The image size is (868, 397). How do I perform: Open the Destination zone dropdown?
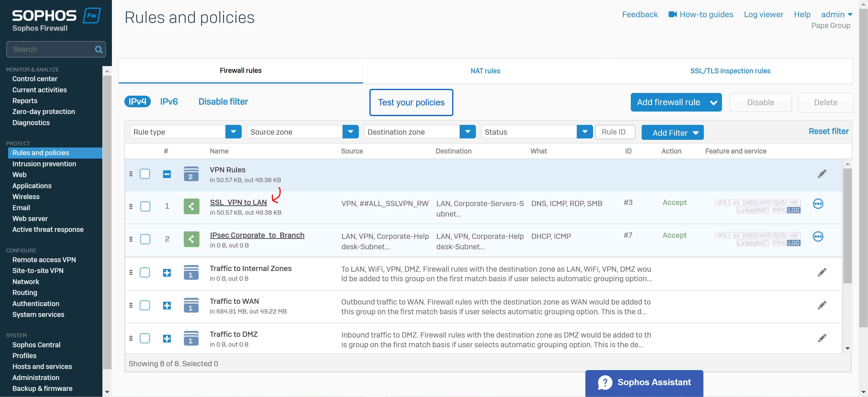pyautogui.click(x=420, y=132)
